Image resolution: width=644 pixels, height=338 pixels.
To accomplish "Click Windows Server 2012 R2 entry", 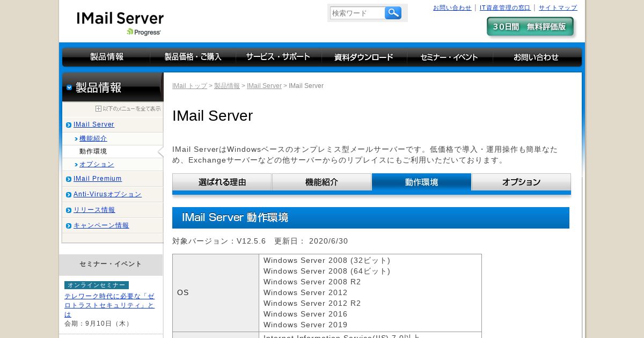I will pyautogui.click(x=312, y=303).
